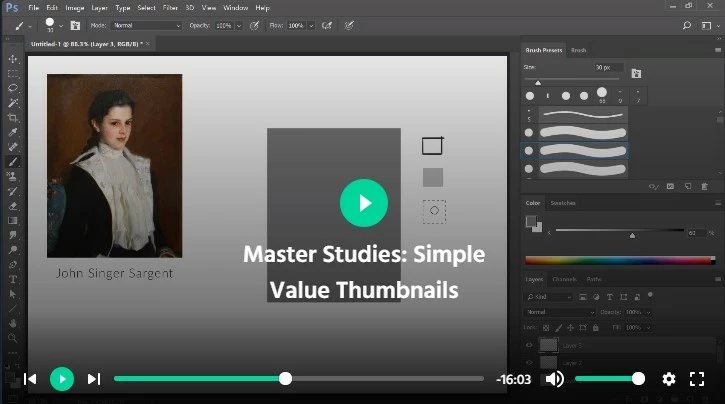The height and width of the screenshot is (404, 725).
Task: Select the Eraser tool
Action: [13, 206]
